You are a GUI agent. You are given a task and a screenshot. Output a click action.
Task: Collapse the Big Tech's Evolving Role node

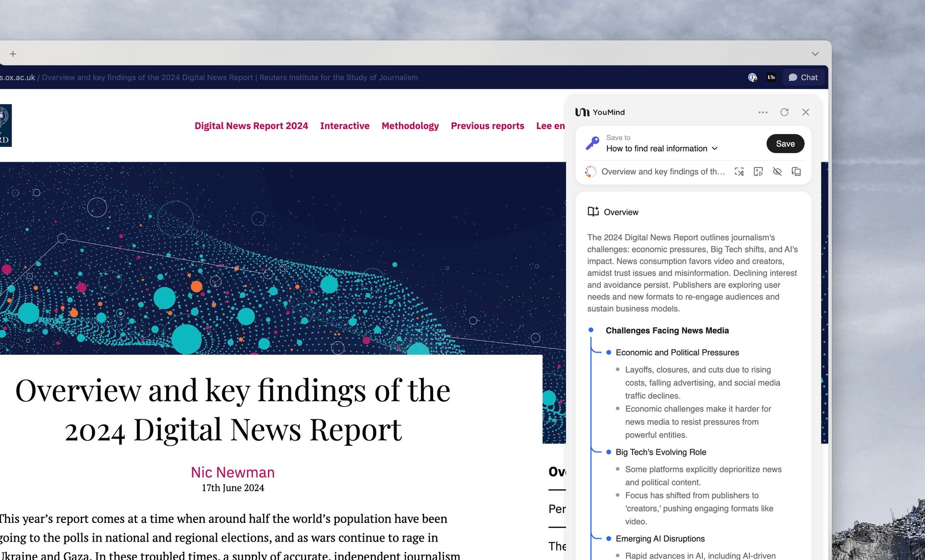tap(609, 452)
